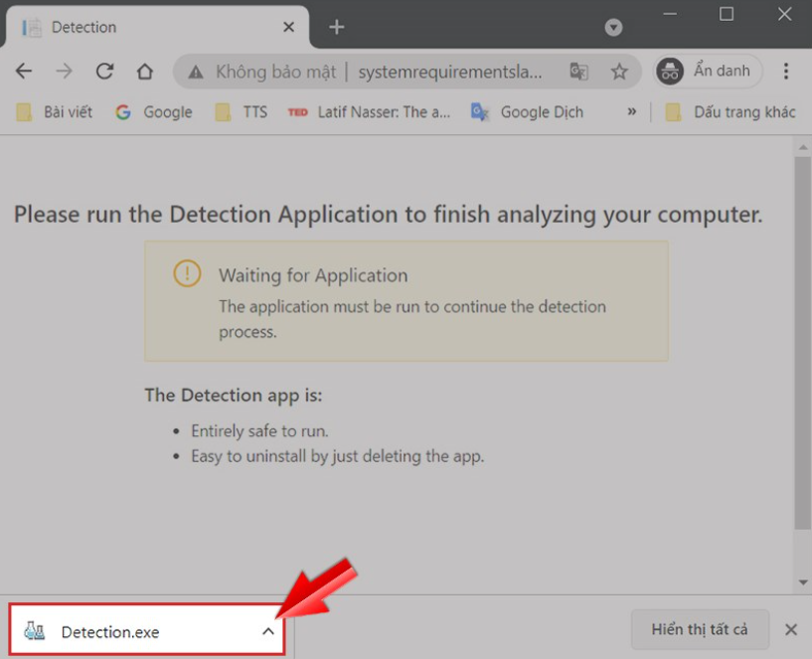Open the Ẩn danh incognito profile

708,71
